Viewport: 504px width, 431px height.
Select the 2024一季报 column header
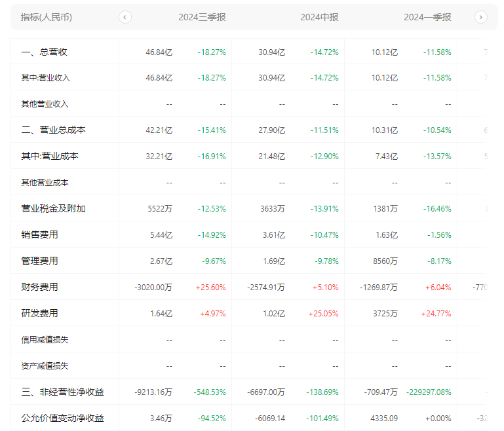tap(427, 17)
